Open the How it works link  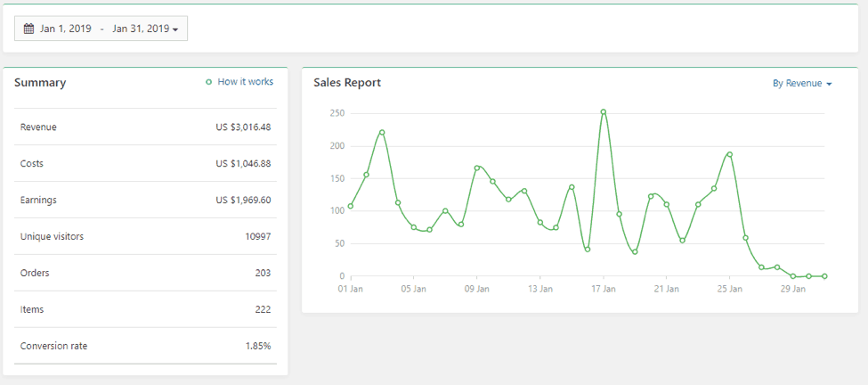[245, 82]
